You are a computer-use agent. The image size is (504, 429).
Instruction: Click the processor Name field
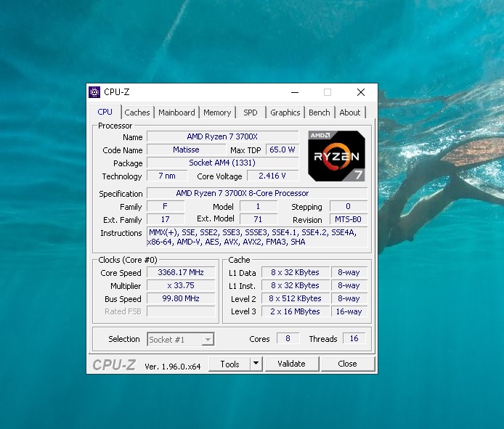pos(222,136)
